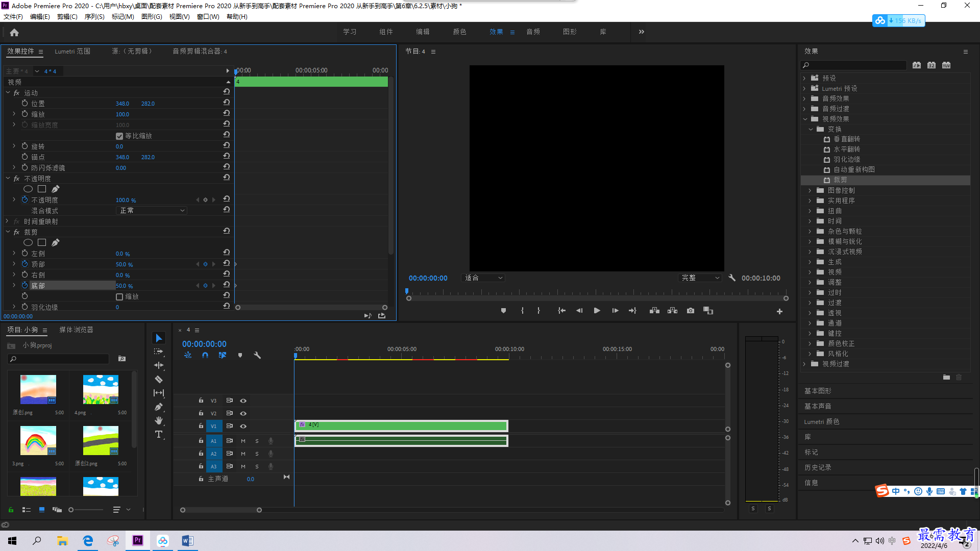This screenshot has width=980, height=551.
Task: Toggle animation stopwatch for Top crop
Action: click(24, 264)
